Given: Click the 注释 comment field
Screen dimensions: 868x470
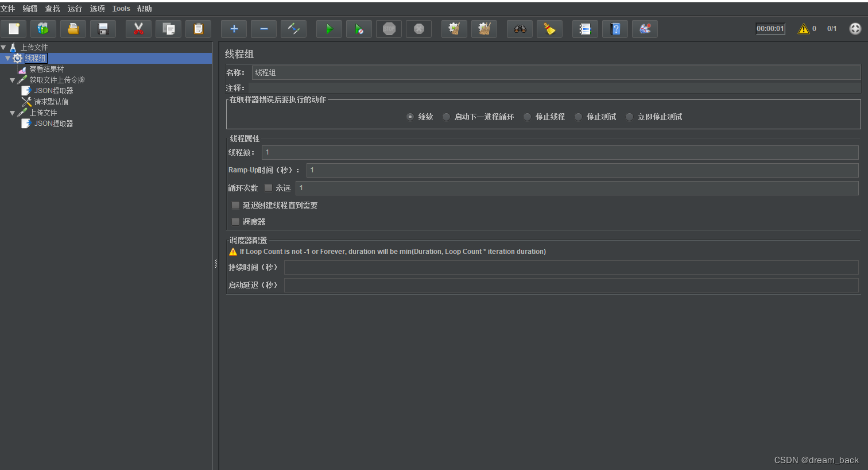Looking at the screenshot, I should point(554,88).
